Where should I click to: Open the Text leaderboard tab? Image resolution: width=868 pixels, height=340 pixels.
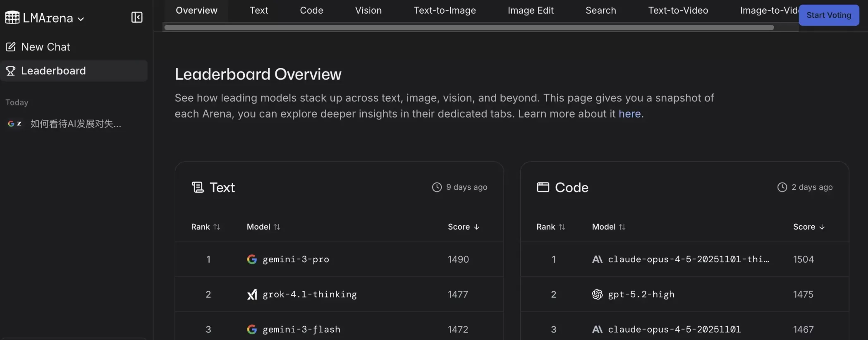(259, 10)
